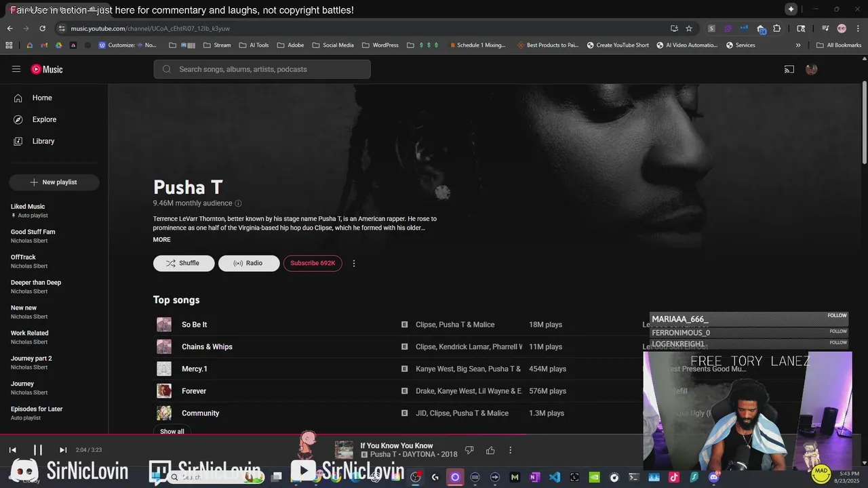Open the Library icon in sidebar

18,141
